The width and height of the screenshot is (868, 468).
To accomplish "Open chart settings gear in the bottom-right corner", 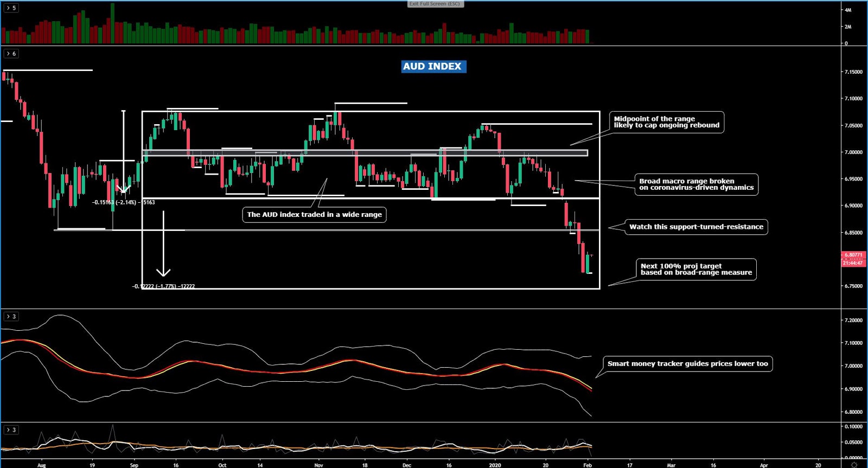I will 854,465.
